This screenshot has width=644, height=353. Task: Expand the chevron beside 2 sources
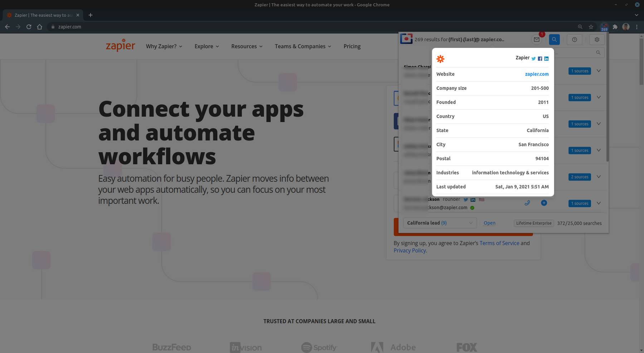599,177
